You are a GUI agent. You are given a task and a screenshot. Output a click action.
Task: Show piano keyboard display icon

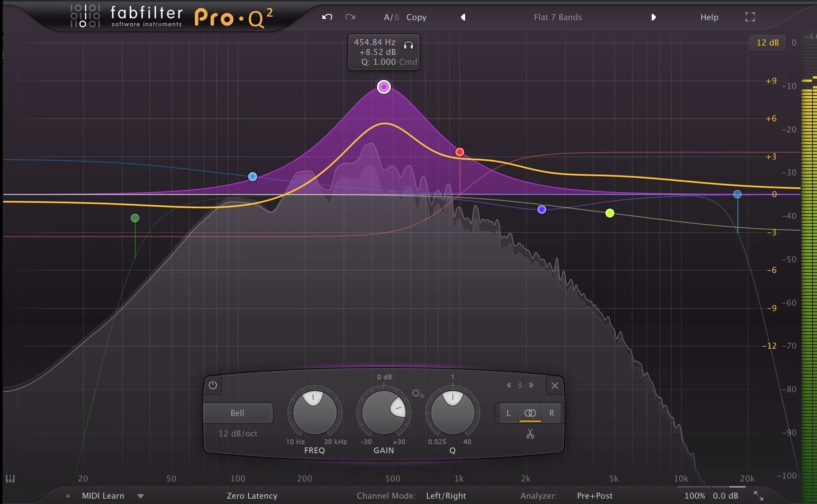pos(10,478)
